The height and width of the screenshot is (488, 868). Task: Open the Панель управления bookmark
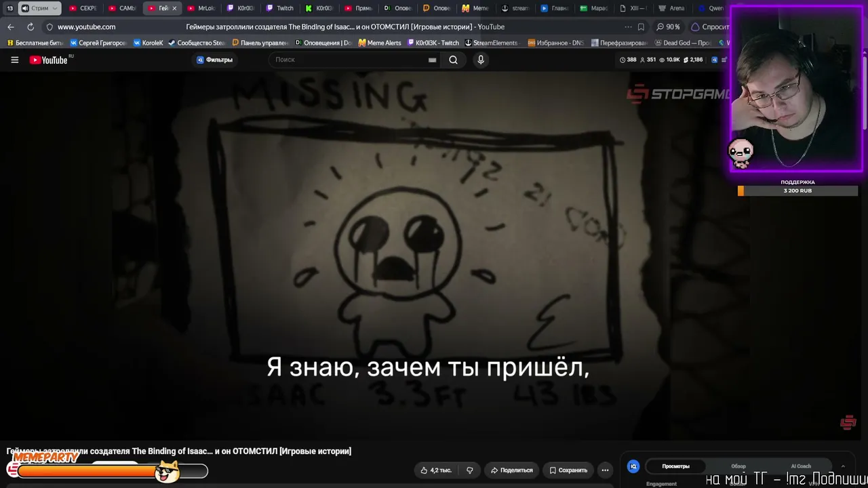pyautogui.click(x=260, y=43)
